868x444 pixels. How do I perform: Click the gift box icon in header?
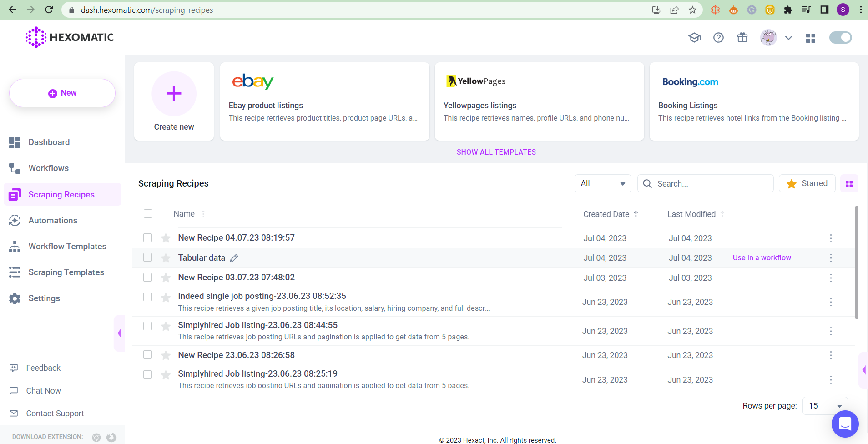coord(742,38)
